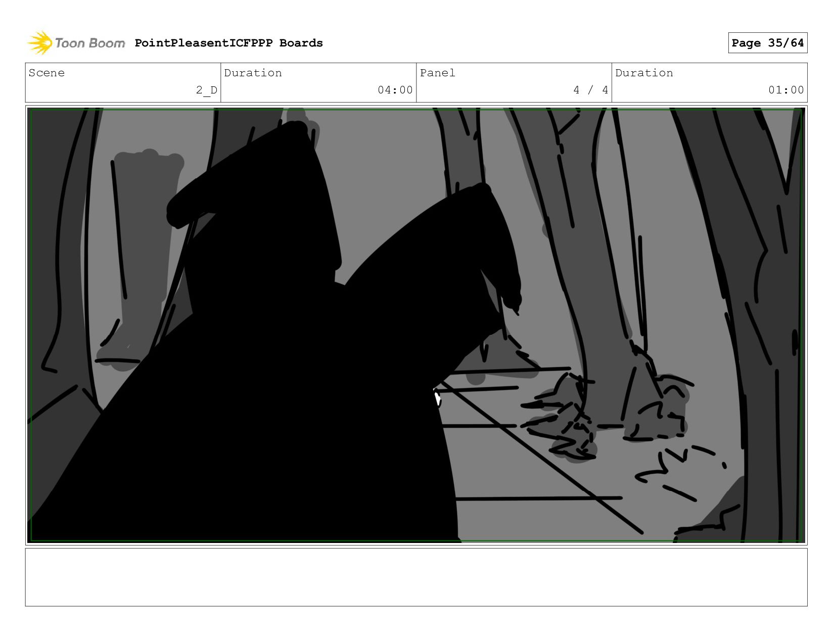
Task: Select the PointPleasentICFPPP Boards title
Action: coord(228,43)
